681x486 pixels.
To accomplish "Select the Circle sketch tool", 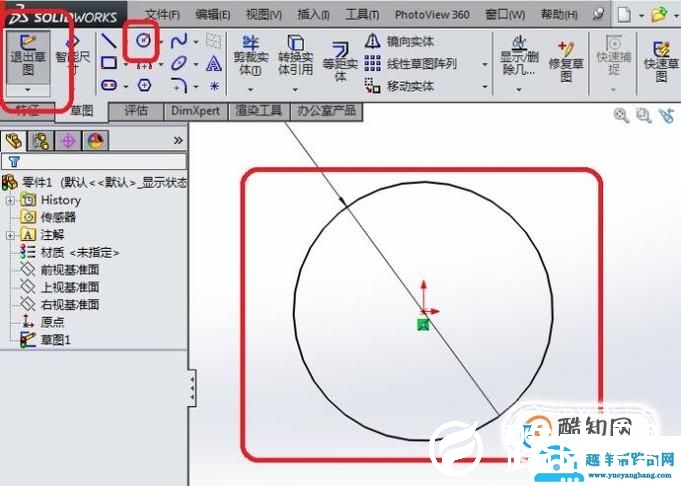I will (x=143, y=41).
